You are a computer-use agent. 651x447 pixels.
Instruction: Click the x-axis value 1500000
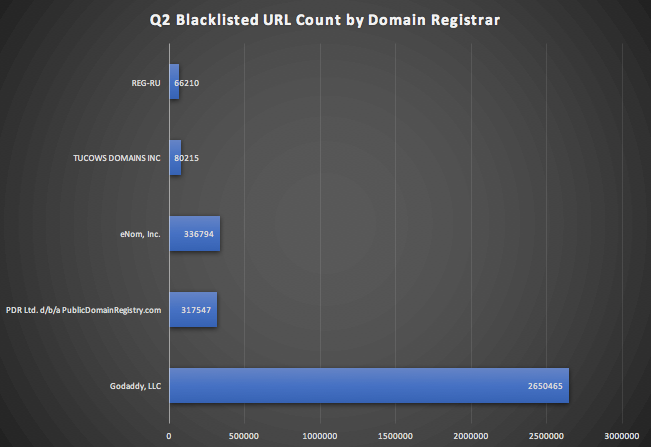[395, 436]
